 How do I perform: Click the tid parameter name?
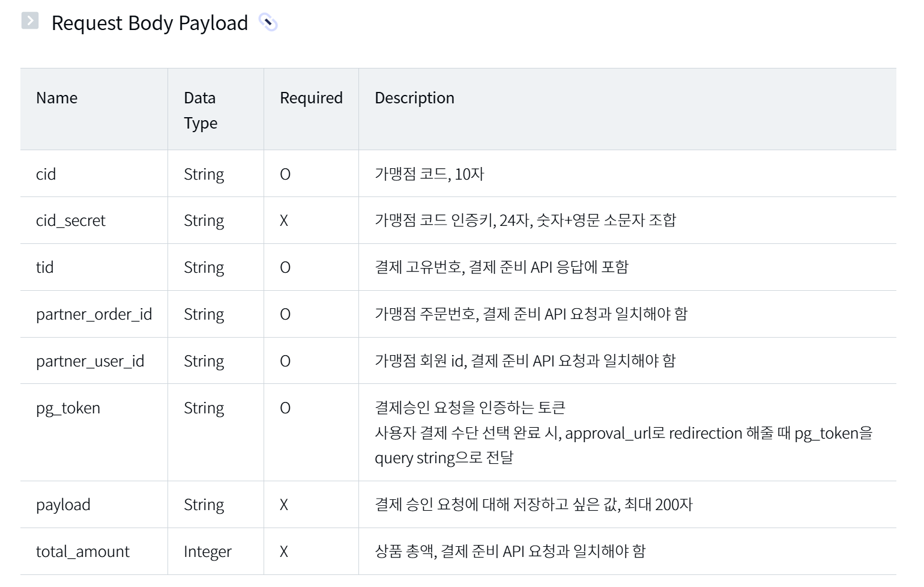pos(44,267)
